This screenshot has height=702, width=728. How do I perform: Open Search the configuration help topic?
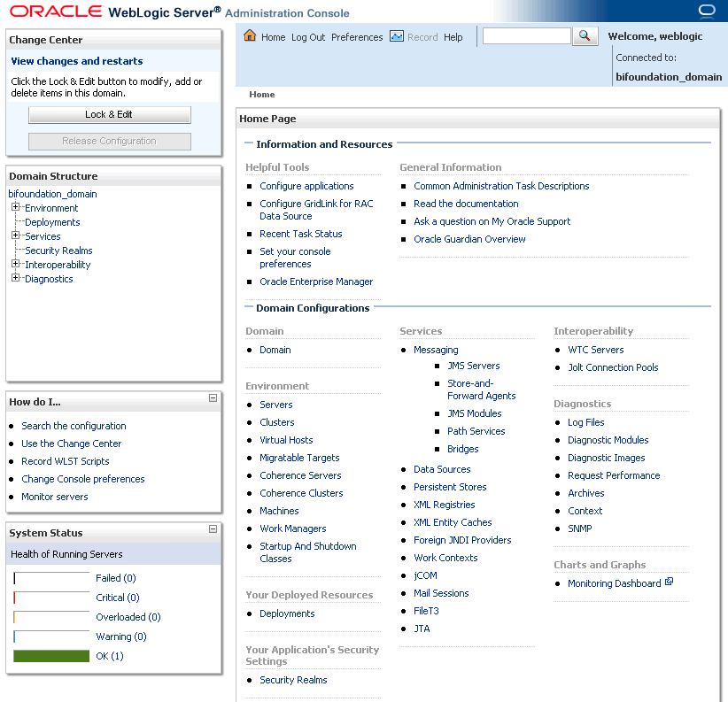click(x=74, y=426)
